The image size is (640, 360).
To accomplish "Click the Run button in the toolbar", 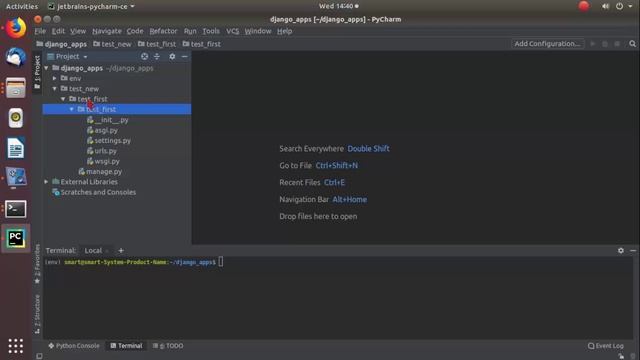I will click(593, 44).
